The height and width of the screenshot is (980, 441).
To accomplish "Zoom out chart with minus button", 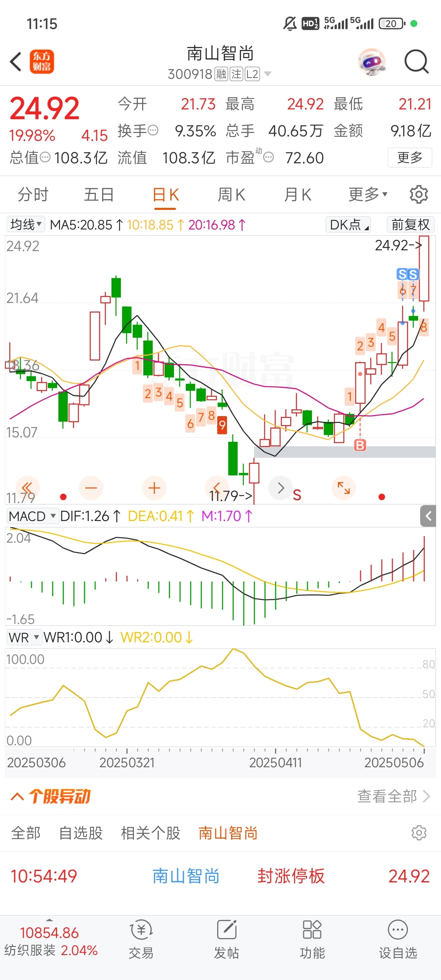I will coord(91,488).
